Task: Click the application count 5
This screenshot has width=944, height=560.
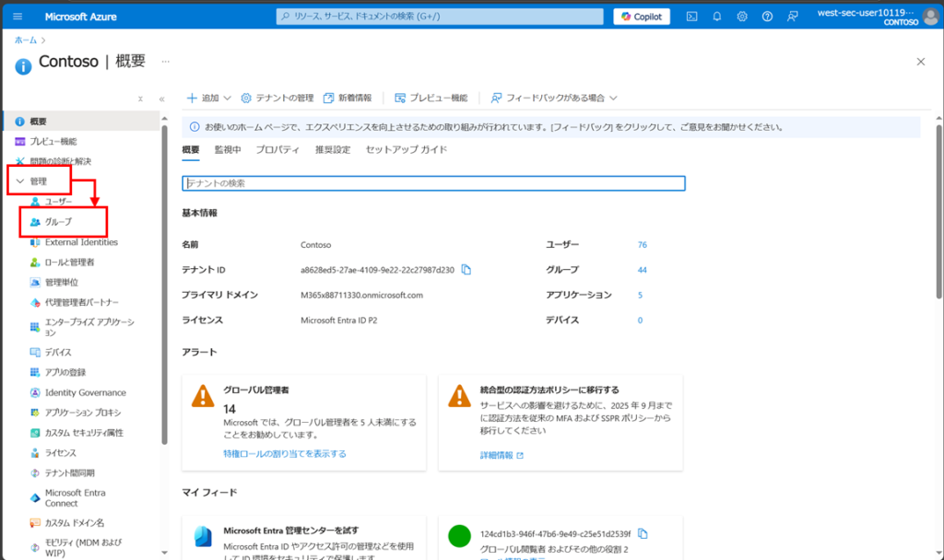Action: 640,296
